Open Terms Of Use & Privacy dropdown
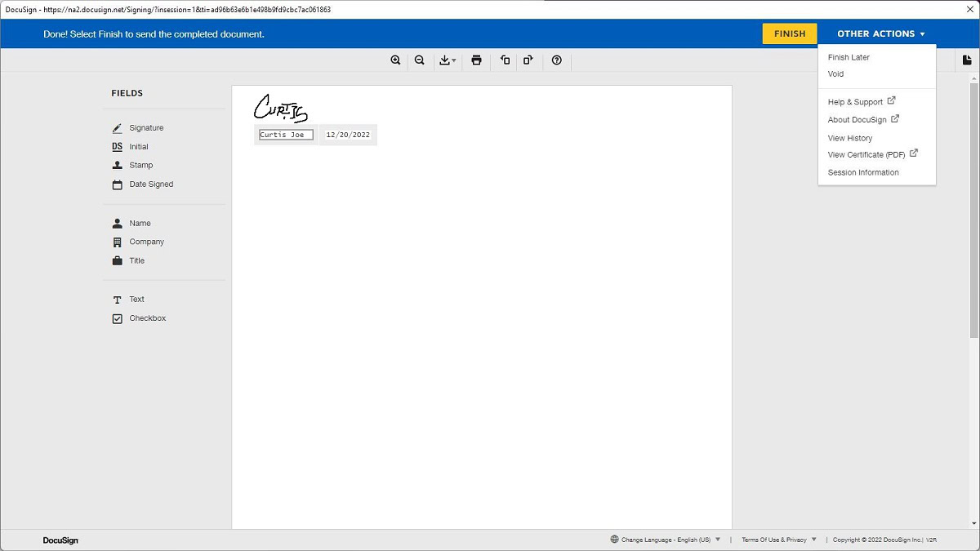 pos(779,540)
